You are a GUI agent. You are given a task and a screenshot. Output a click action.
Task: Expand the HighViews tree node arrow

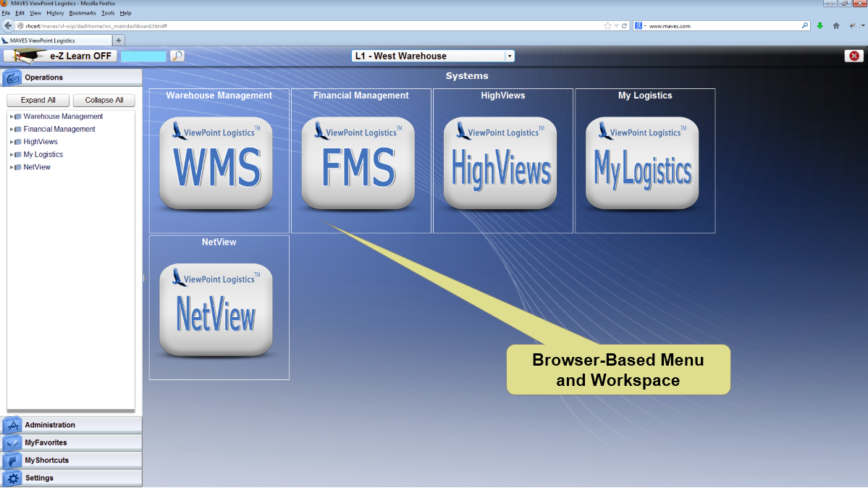point(11,142)
